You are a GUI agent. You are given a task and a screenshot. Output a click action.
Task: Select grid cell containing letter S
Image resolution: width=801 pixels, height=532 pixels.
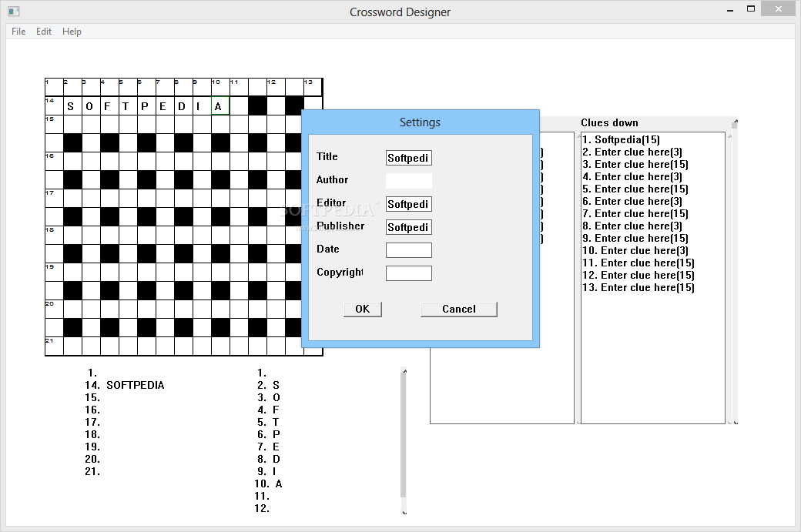[x=72, y=105]
